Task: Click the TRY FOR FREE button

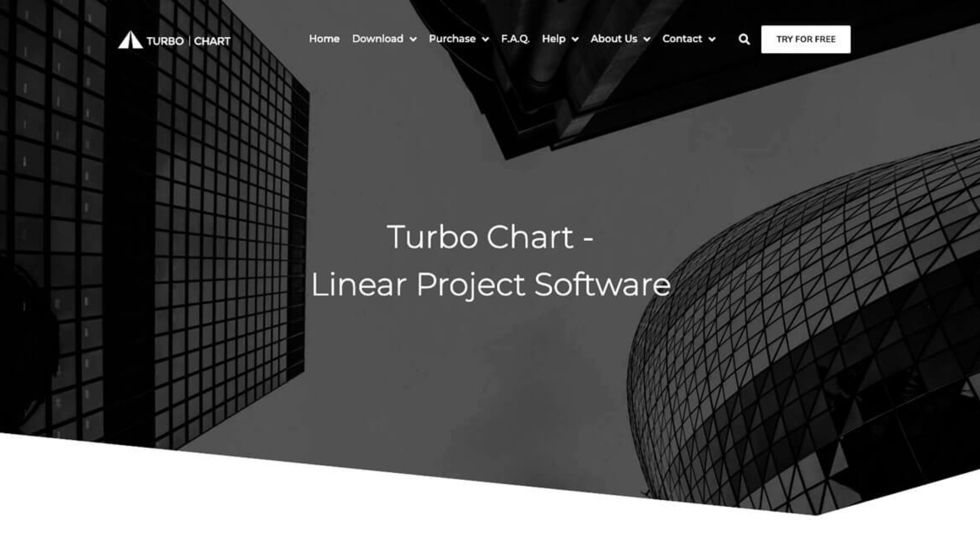Action: (x=806, y=39)
